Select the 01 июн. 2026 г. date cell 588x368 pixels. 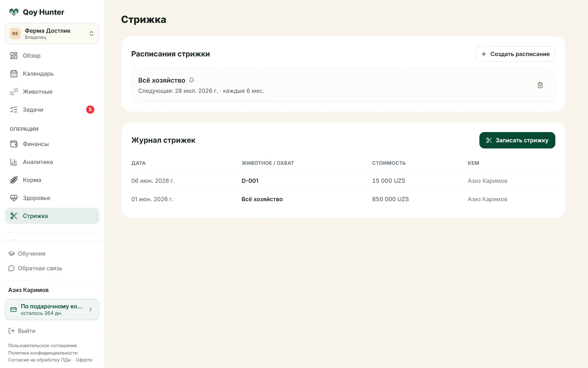152,199
